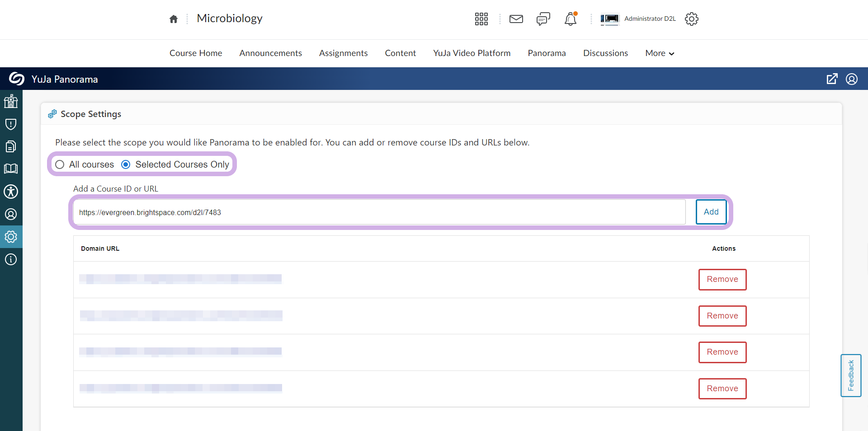Remove the fourth domain URL row
Viewport: 868px width, 431px height.
click(x=722, y=389)
